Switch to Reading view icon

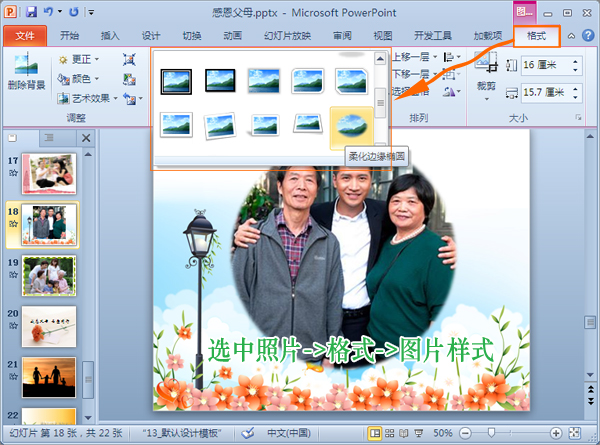tap(404, 433)
